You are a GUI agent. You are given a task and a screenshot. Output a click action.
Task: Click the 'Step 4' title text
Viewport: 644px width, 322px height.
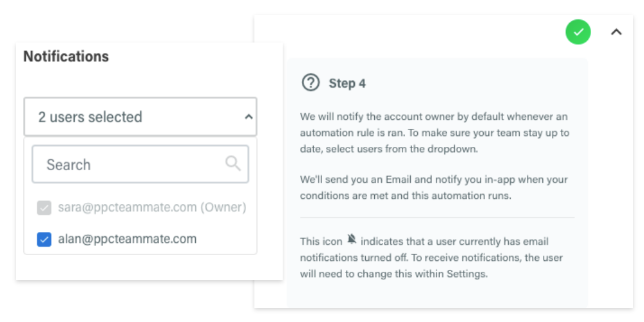click(x=347, y=83)
